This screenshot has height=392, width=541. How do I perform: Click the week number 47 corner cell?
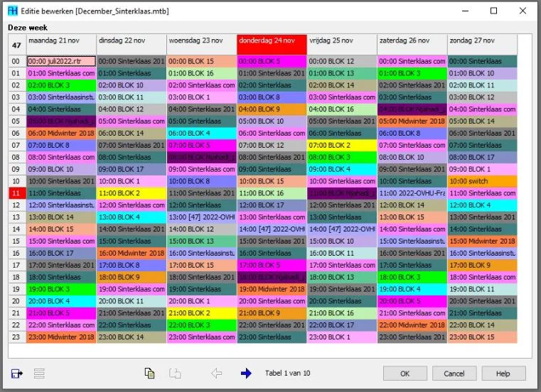click(16, 45)
